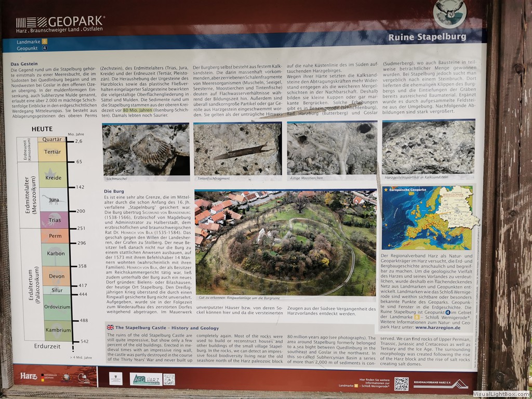Image resolution: width=532 pixels, height=399 pixels.
Task: Select the yellow Tertiär block in the timescale
Action: coord(52,152)
